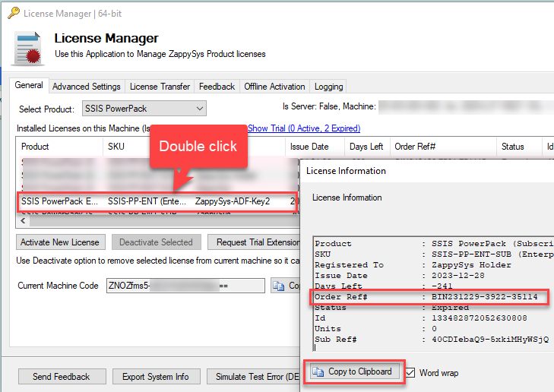Viewport: 554px width, 392px height.
Task: Click Export System Info button
Action: (x=156, y=377)
